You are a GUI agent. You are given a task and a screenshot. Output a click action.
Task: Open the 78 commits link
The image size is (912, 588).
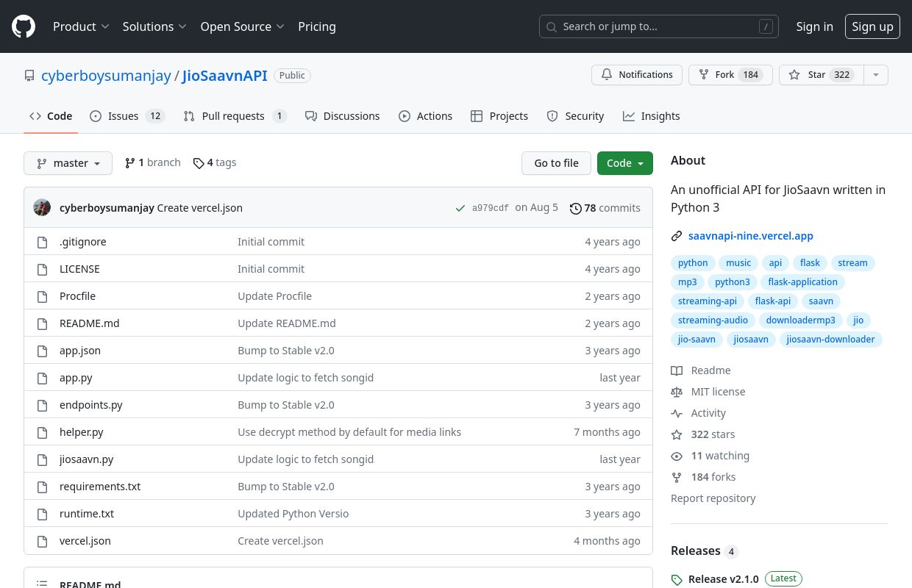pyautogui.click(x=605, y=208)
